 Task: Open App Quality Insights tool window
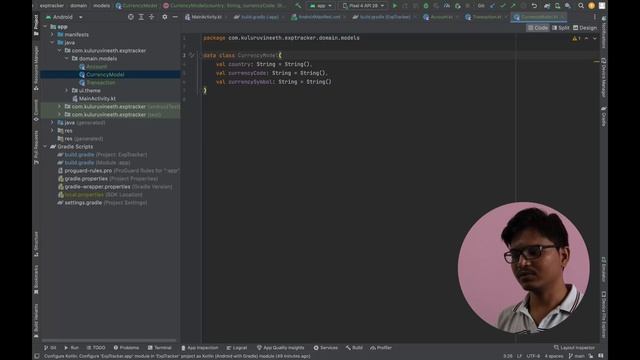coord(280,348)
